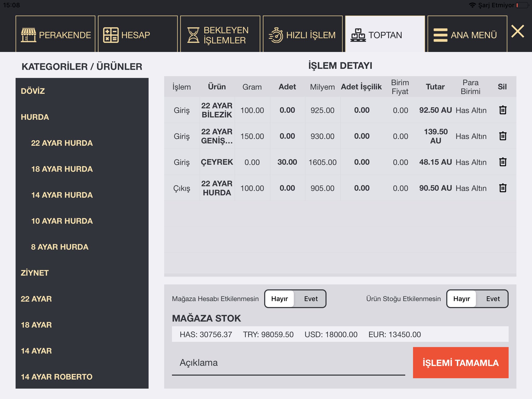Click the Ürün column header

tap(217, 87)
